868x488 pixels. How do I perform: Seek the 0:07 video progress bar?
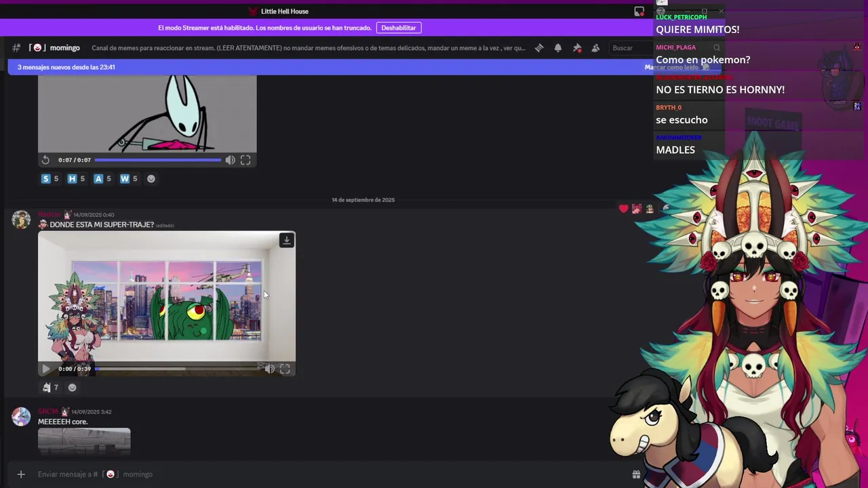pyautogui.click(x=158, y=160)
